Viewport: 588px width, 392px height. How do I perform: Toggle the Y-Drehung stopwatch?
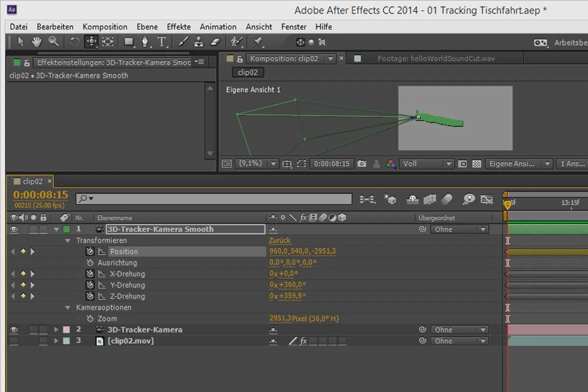click(90, 285)
